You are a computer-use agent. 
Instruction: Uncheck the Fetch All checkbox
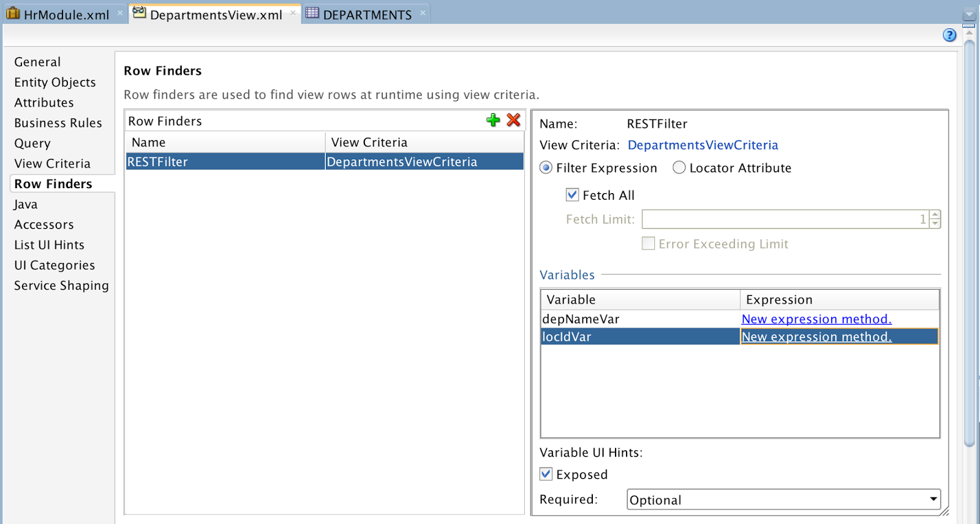coord(572,195)
